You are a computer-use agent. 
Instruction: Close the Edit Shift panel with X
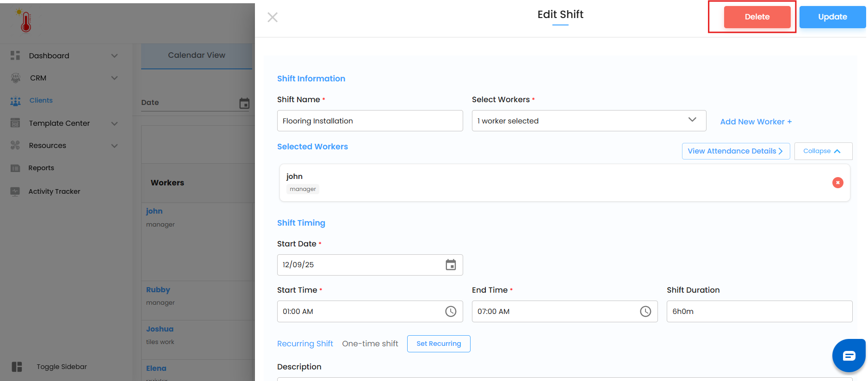coord(273,18)
